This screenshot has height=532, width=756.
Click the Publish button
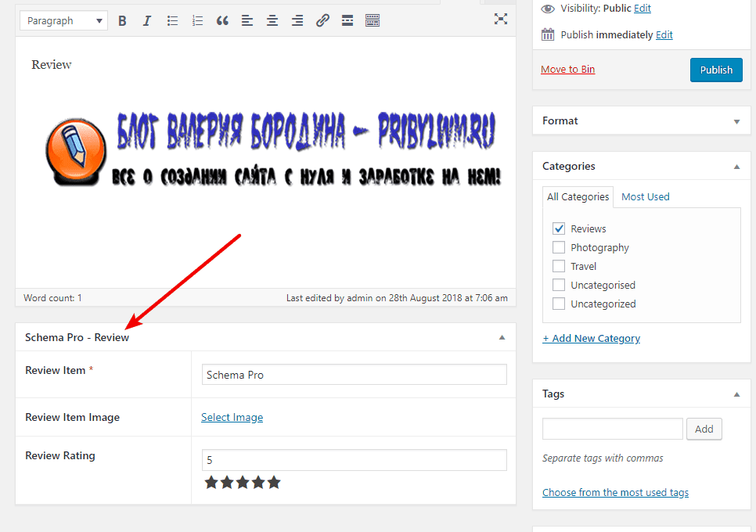coord(716,70)
